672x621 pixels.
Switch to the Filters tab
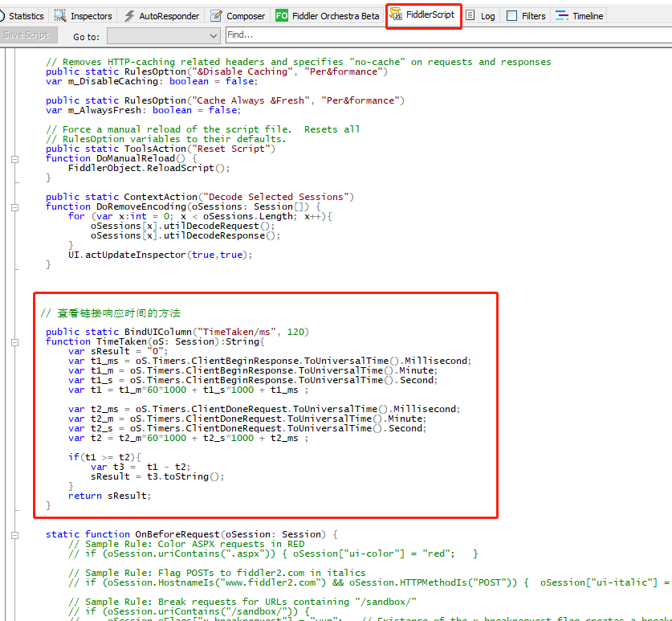527,16
